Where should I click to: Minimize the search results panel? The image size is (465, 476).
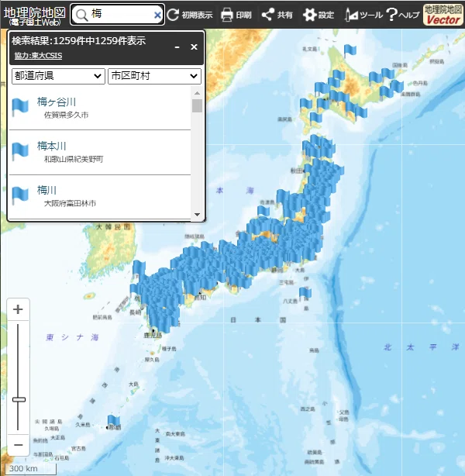[177, 47]
